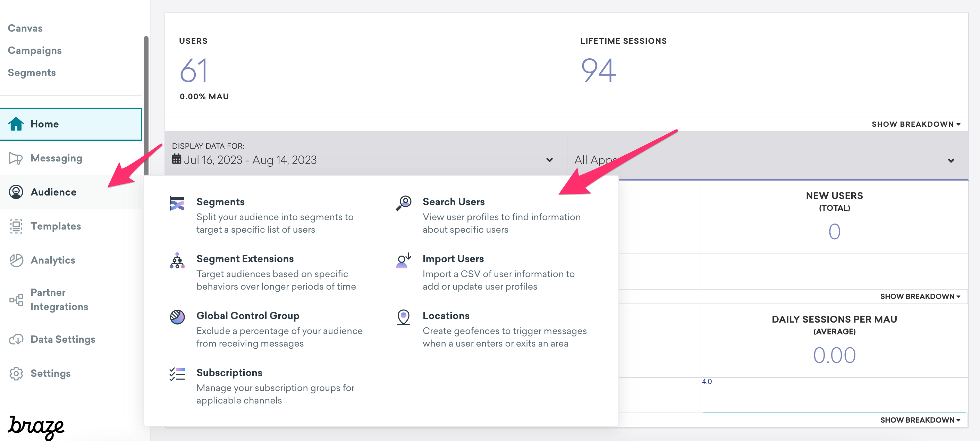Expand the All Apps dropdown

point(950,160)
